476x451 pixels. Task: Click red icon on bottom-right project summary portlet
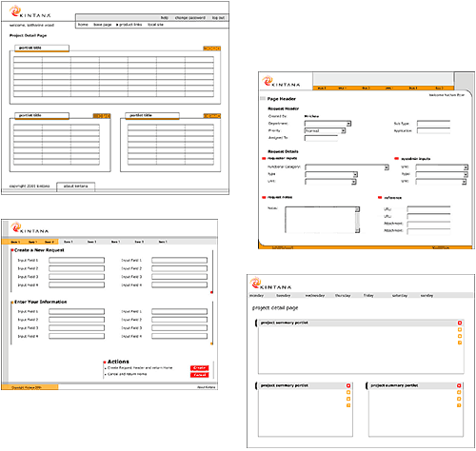click(x=459, y=385)
